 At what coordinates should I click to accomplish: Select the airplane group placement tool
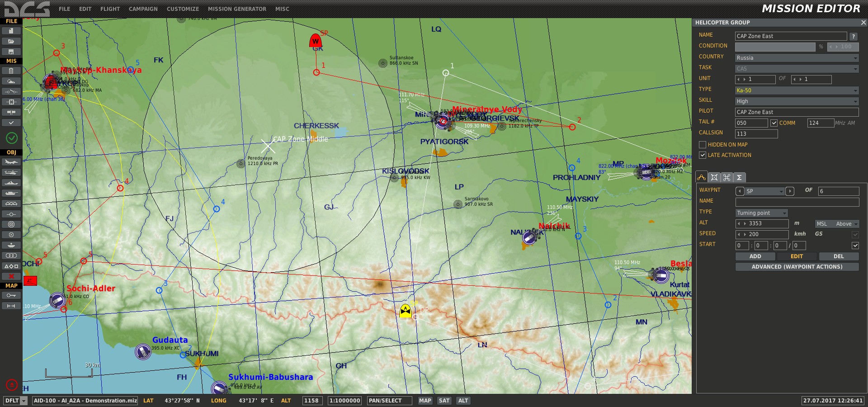(11, 162)
